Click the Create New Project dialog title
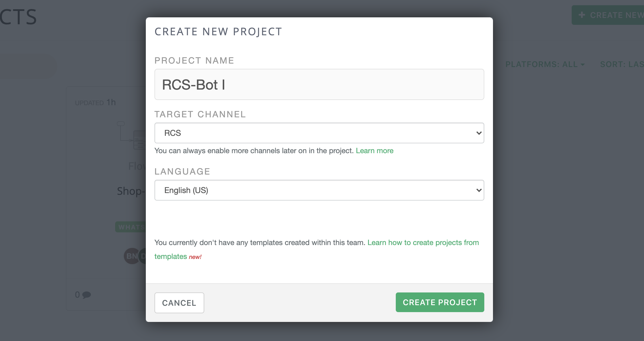This screenshot has width=644, height=341. [218, 31]
